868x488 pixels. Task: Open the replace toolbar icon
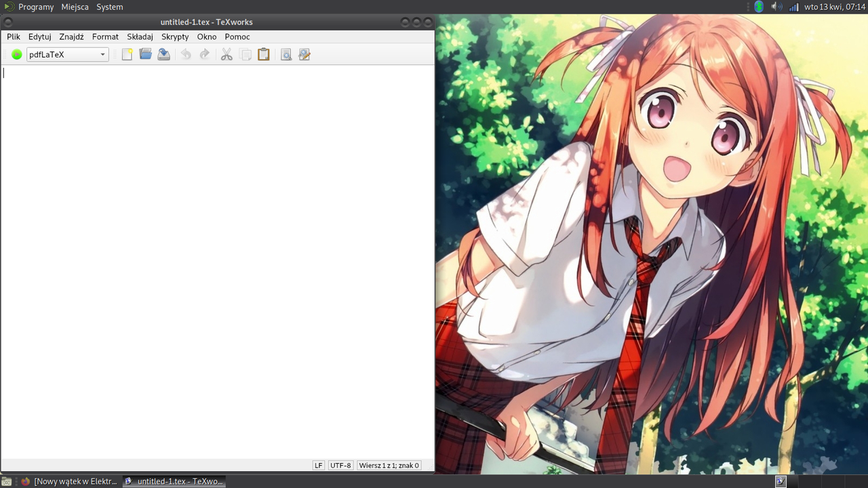coord(304,54)
